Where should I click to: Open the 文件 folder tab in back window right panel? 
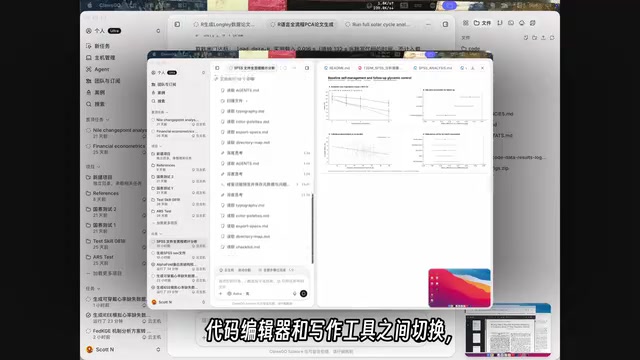(482, 23)
